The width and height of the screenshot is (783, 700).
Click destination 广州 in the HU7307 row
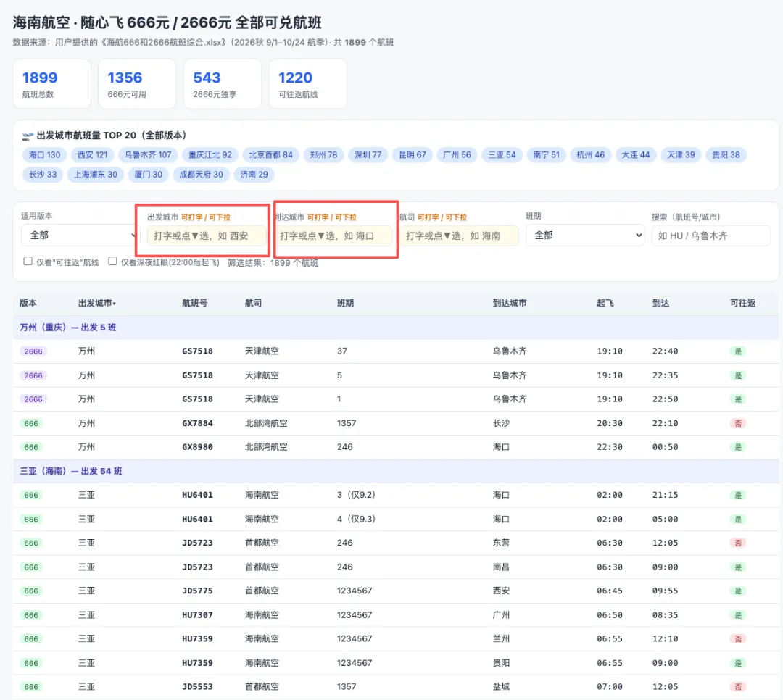pos(501,615)
